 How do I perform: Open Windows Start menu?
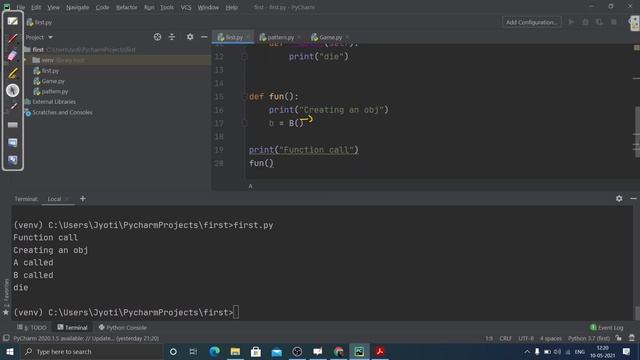click(10, 351)
